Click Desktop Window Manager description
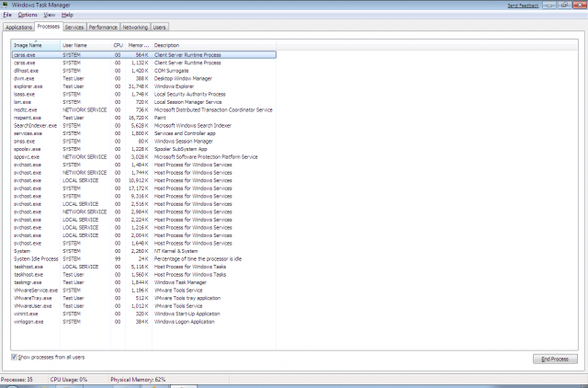The width and height of the screenshot is (588, 388). tap(183, 78)
